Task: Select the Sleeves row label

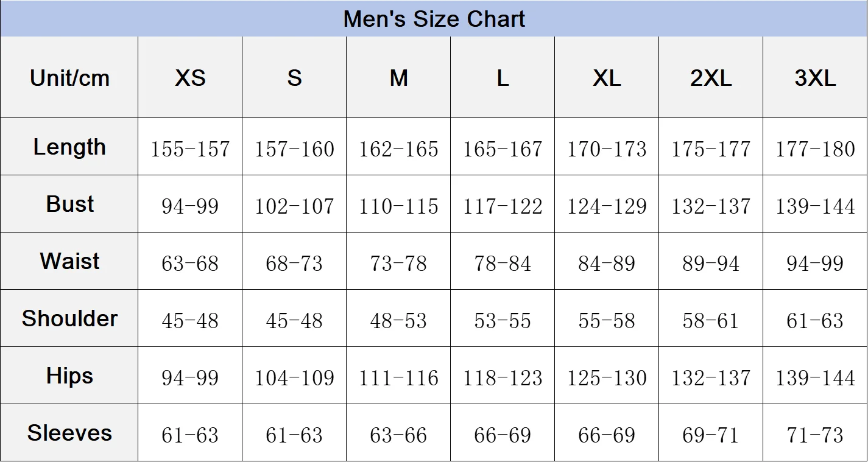Action: 69,433
